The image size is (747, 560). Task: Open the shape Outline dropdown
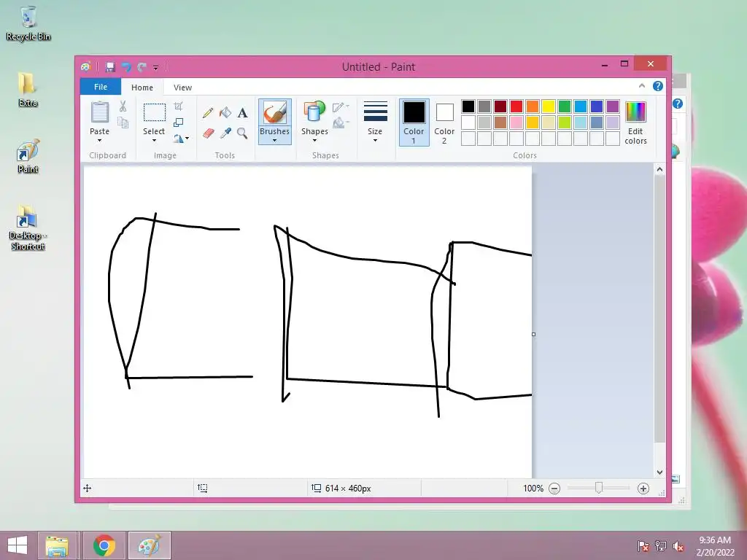pos(341,107)
